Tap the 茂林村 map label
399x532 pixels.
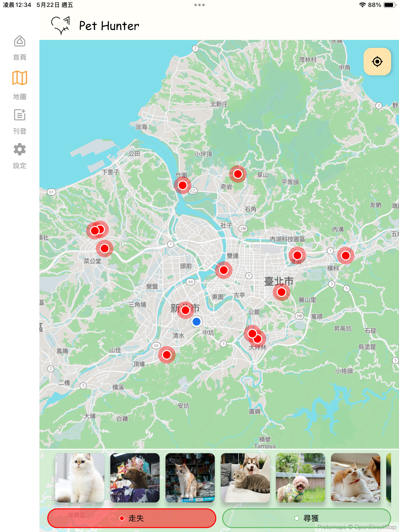(x=308, y=60)
